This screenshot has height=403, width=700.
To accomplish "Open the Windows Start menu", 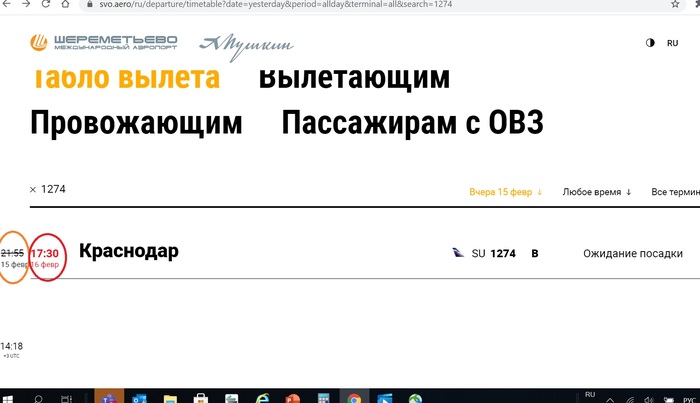I will (8, 399).
